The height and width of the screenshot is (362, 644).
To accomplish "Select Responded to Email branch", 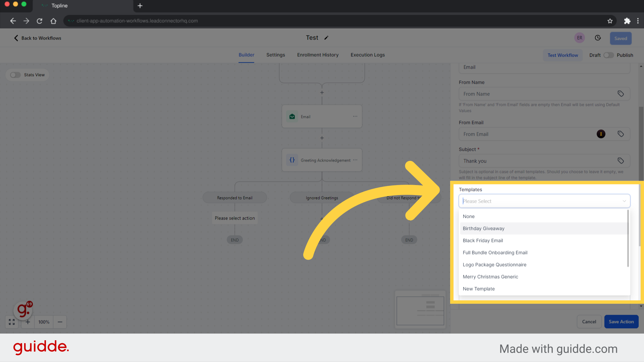I will 235,198.
